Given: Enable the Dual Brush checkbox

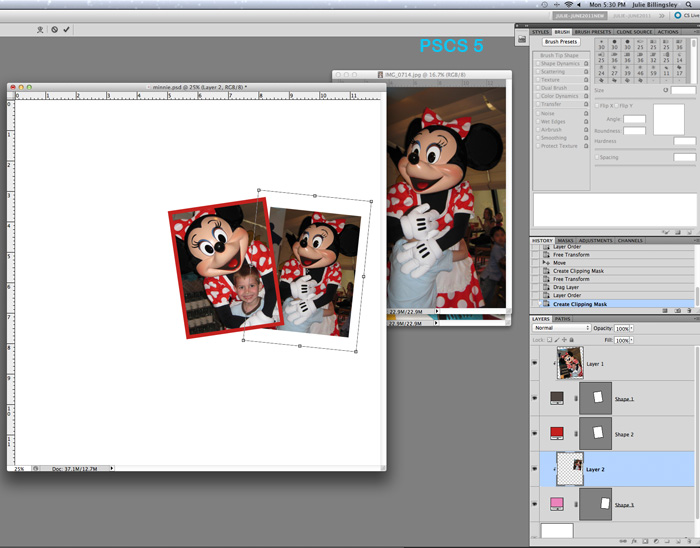Looking at the screenshot, I should tap(538, 88).
